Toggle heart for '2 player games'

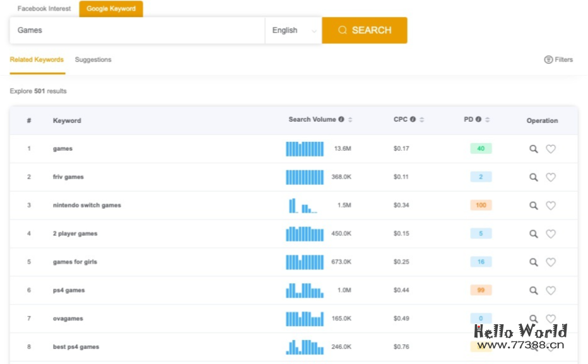click(x=551, y=234)
